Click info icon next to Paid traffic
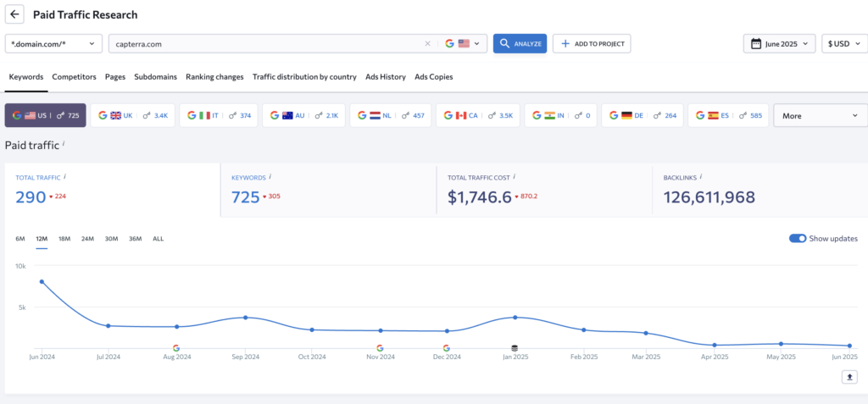 [x=64, y=144]
